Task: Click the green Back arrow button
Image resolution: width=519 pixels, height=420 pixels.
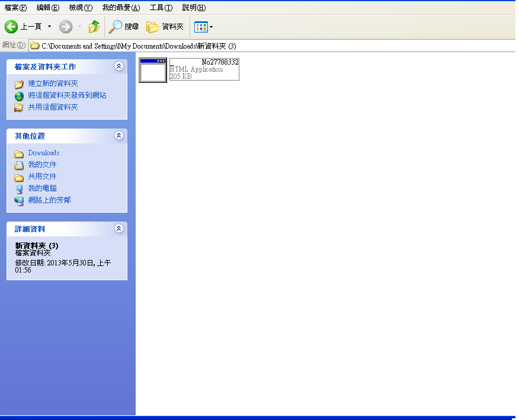Action: [11, 27]
